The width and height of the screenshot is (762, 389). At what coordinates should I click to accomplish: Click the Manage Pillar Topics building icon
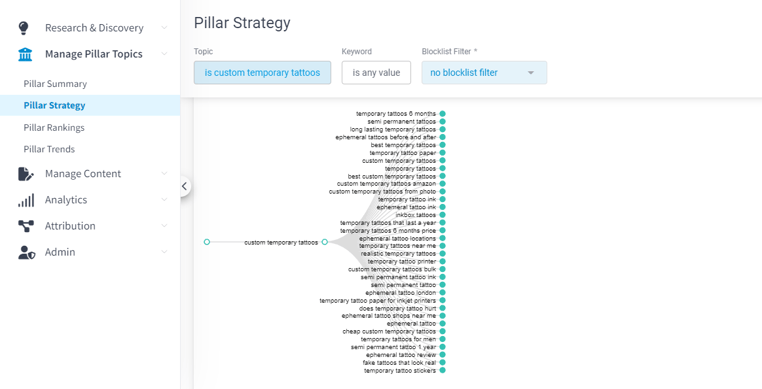[x=25, y=54]
